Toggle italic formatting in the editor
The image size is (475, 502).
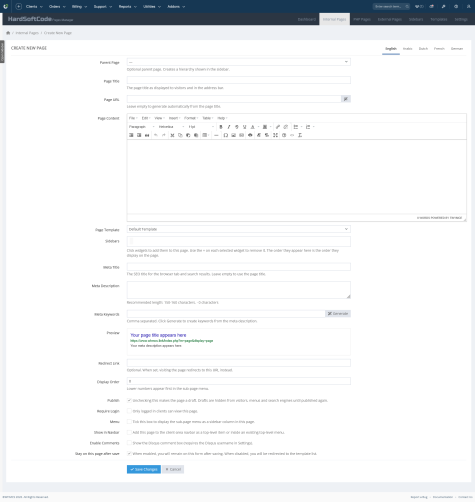[x=229, y=127]
